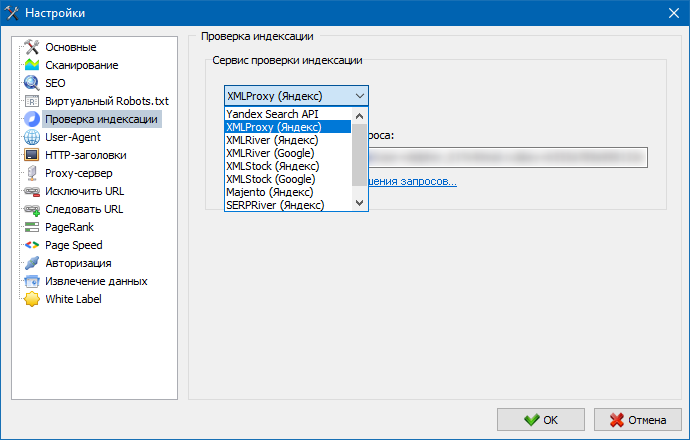The image size is (690, 440).
Task: Collapse the indexing service combo box arrow
Action: pos(360,96)
